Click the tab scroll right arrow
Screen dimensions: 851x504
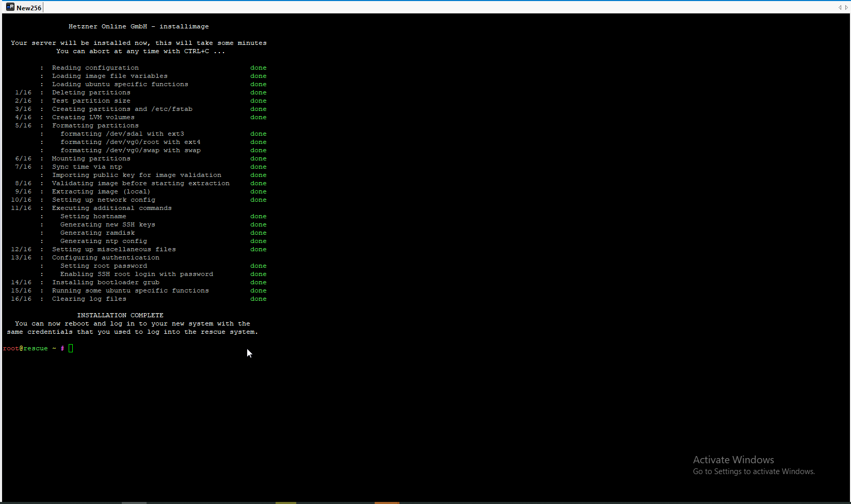pyautogui.click(x=846, y=7)
